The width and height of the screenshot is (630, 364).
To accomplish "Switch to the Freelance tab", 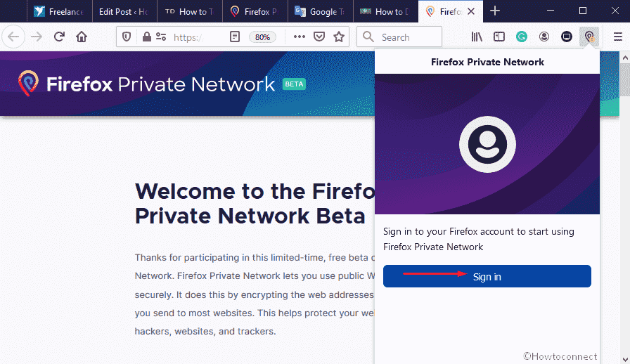I will (x=60, y=12).
